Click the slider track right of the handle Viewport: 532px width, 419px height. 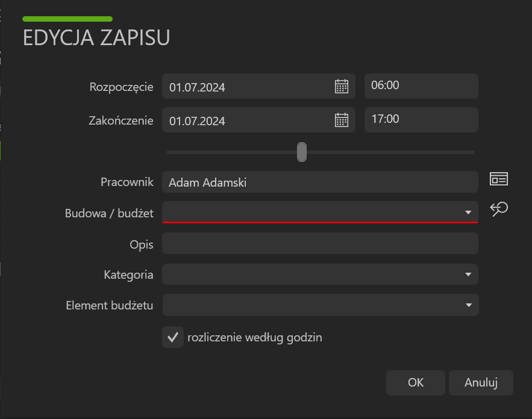[390, 152]
